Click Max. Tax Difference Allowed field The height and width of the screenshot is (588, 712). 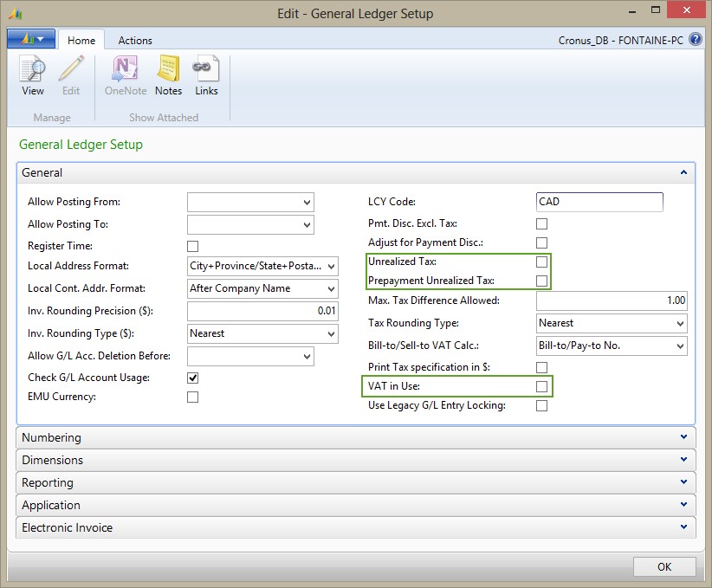[x=612, y=300]
